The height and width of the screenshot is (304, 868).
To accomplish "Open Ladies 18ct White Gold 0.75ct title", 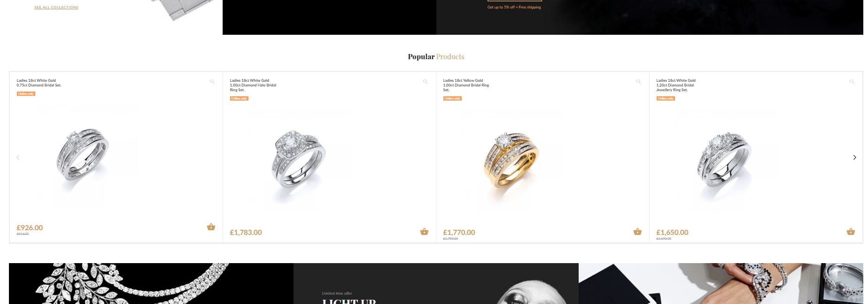I will [x=39, y=83].
